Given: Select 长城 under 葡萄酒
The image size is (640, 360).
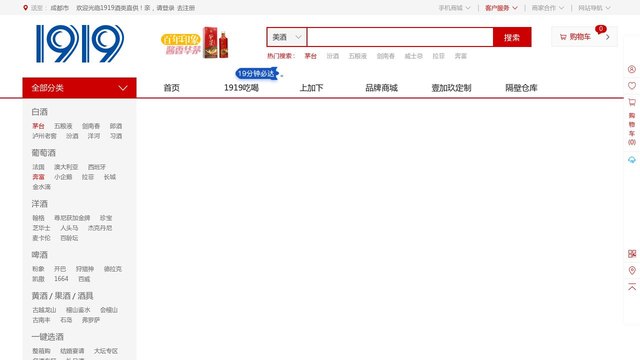Looking at the screenshot, I should 110,177.
